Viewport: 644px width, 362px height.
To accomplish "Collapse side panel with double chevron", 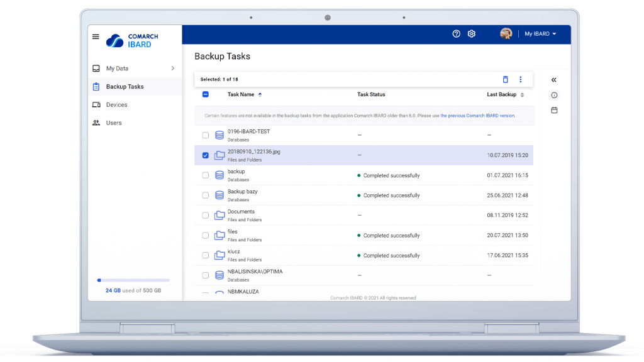I will tap(553, 80).
